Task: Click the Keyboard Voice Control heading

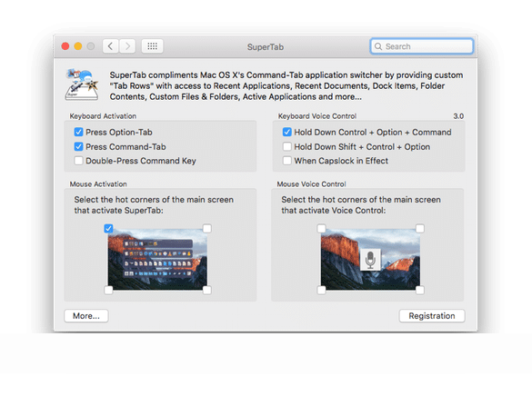Action: point(317,116)
